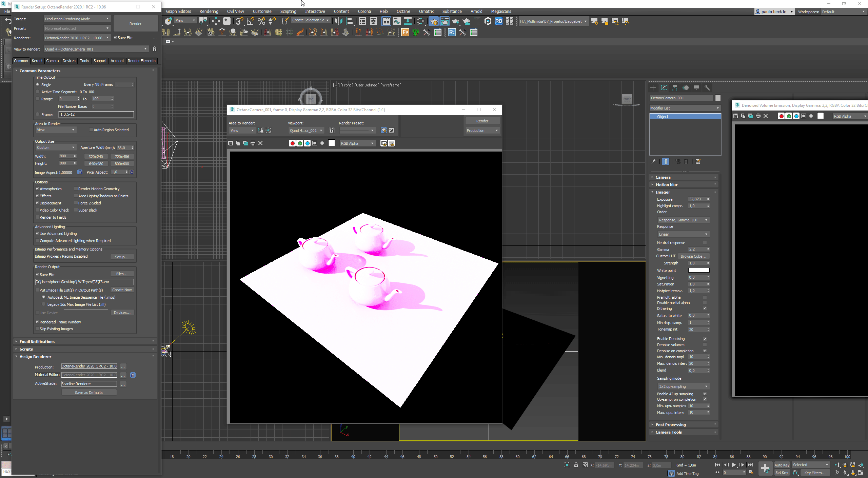Open the Render Setup teapot icon in main toolbar
Screen dimensions: 868x478
(x=433, y=21)
